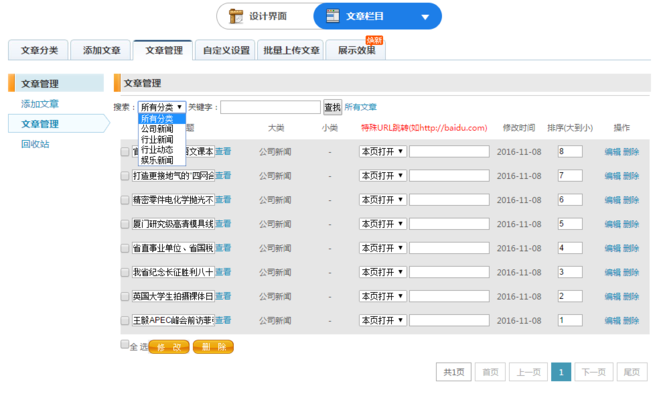The image size is (659, 398).
Task: Click 查看 for 王毅APEC峰会 article
Action: pos(223,320)
